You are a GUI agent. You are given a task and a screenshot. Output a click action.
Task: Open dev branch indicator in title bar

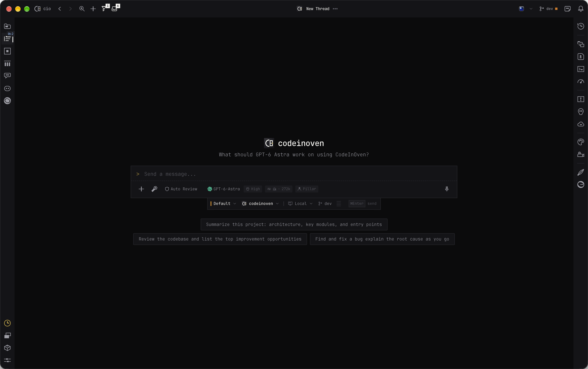tap(549, 9)
